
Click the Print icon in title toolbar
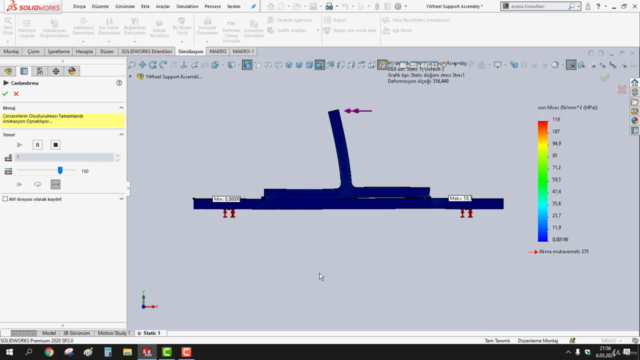(329, 7)
